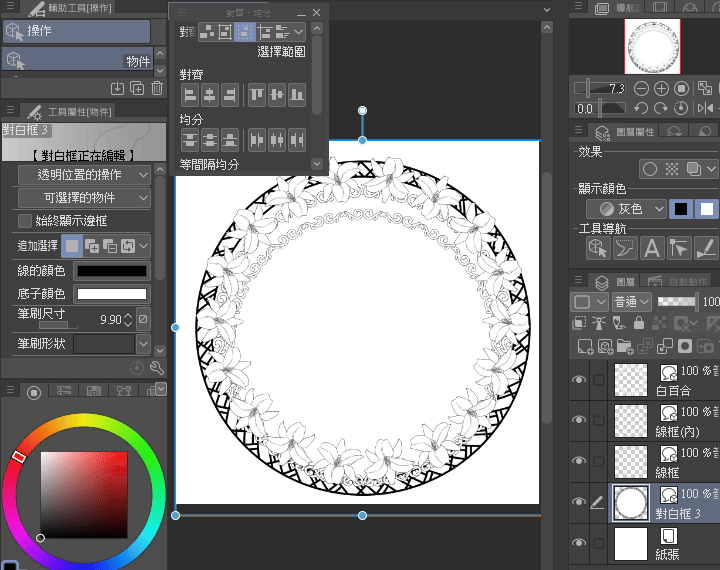The image size is (720, 570).
Task: Distribute left edges evenly under 均分
Action: (257, 140)
